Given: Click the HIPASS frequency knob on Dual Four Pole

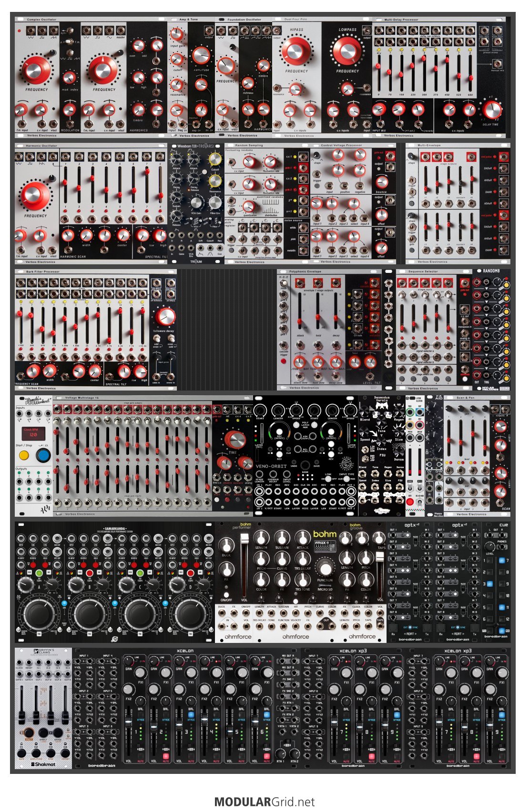Looking at the screenshot, I should (x=296, y=50).
